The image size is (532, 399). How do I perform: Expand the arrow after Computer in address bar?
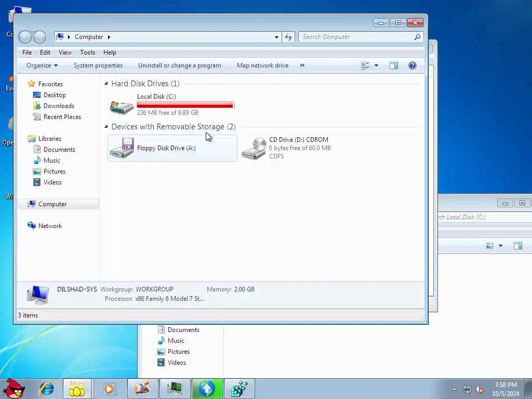coord(109,37)
